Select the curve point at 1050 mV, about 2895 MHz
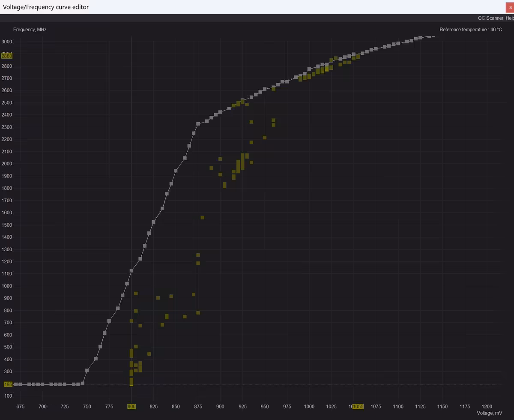This screenshot has height=420, width=514. 354,54
